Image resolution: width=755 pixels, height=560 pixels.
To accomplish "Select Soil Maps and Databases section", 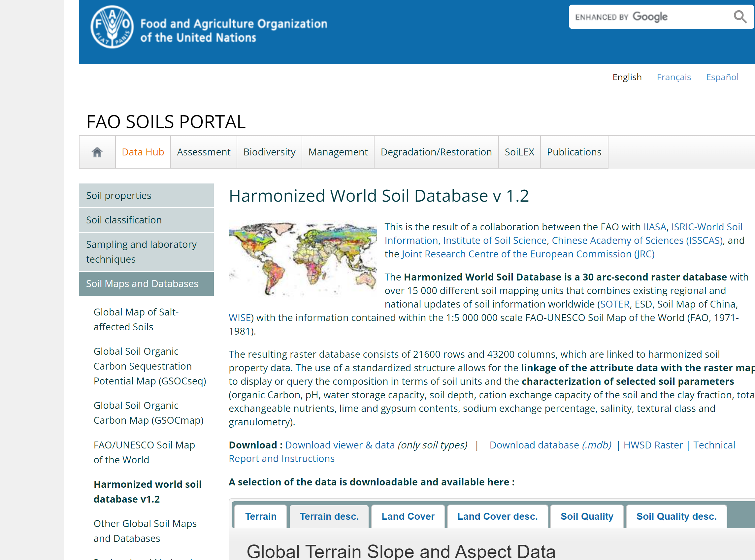I will click(147, 284).
